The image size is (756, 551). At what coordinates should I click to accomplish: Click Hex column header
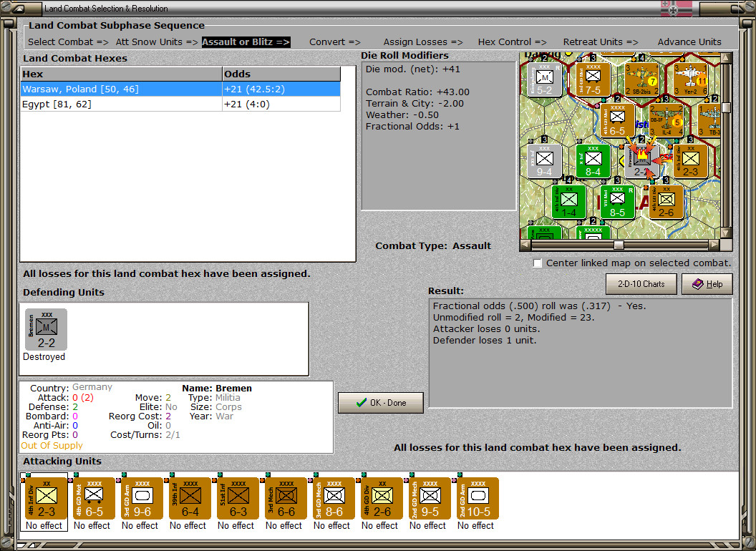tap(121, 74)
